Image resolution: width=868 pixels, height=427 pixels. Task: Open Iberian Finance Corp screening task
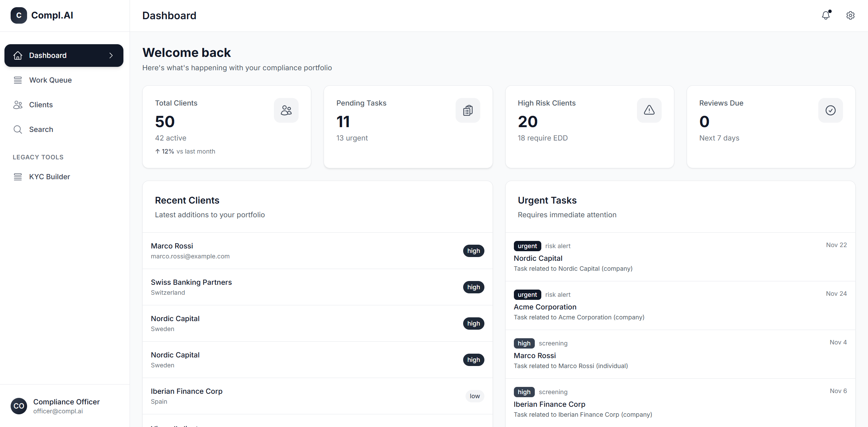coord(549,404)
